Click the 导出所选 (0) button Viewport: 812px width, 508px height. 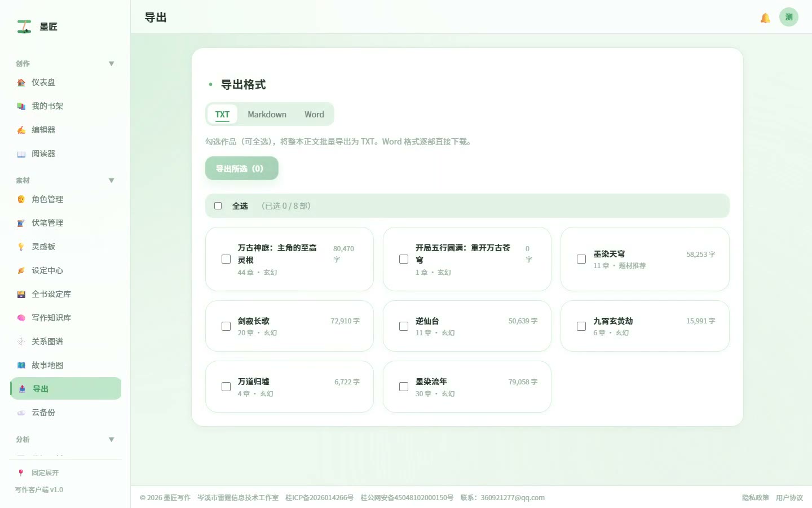coord(241,168)
